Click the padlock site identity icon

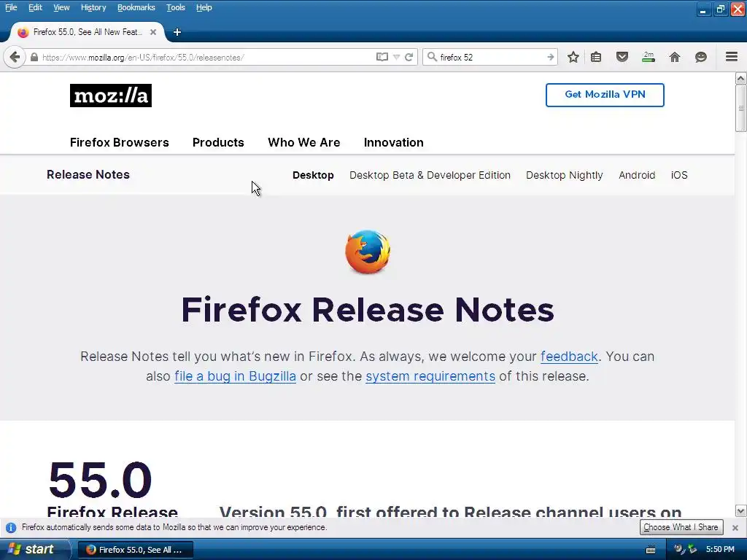34,57
